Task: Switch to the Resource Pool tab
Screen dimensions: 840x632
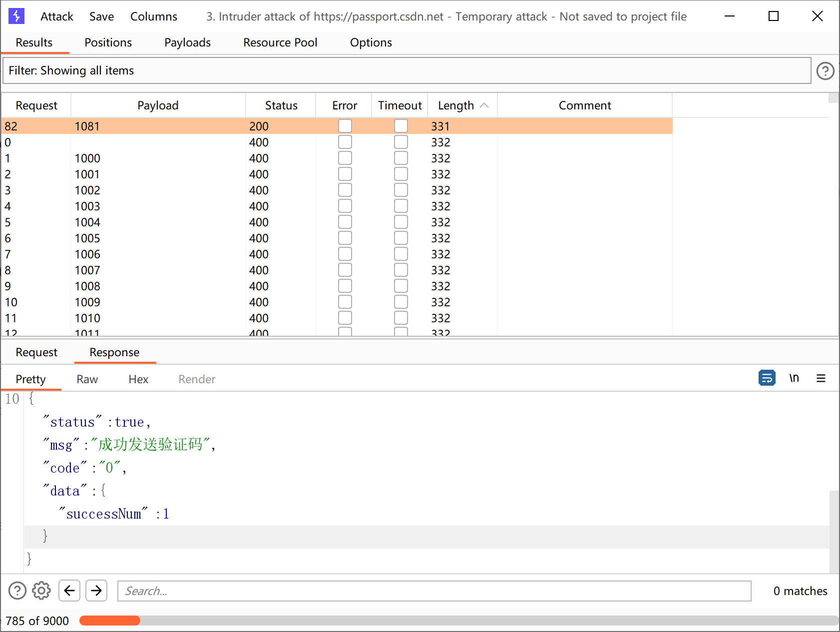Action: [x=280, y=42]
